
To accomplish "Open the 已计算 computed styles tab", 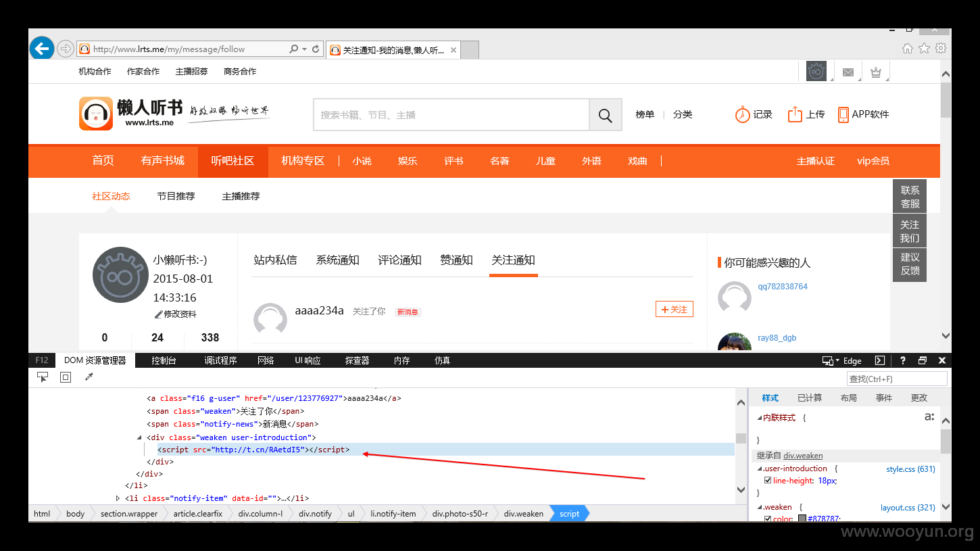I will click(x=810, y=398).
